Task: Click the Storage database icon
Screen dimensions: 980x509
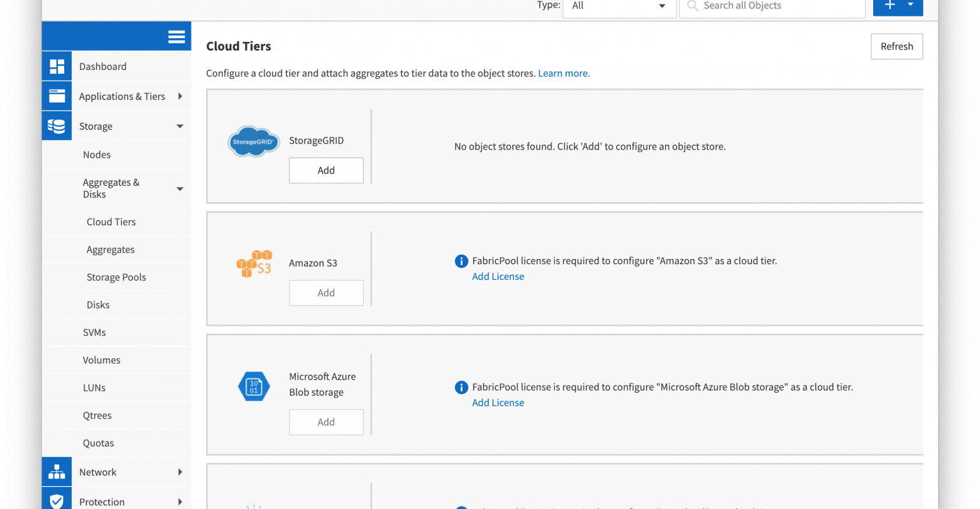Action: point(57,126)
